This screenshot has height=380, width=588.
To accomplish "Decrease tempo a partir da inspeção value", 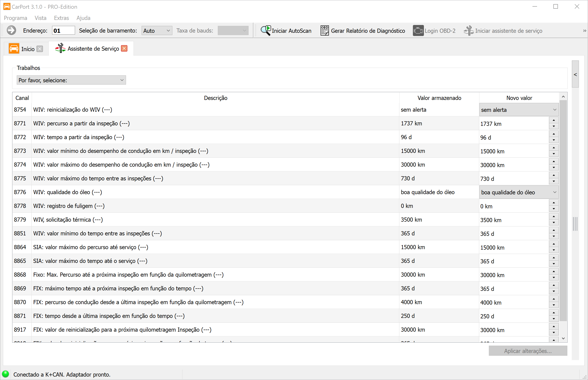I will point(554,140).
